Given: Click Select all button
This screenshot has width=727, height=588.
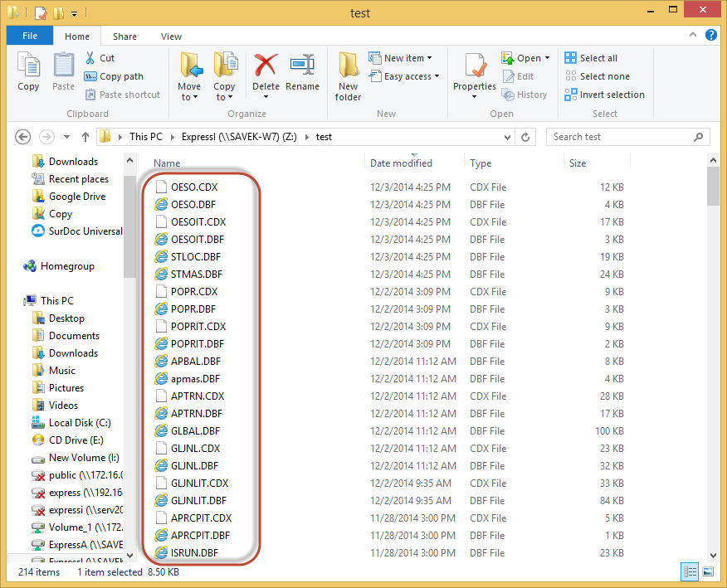Looking at the screenshot, I should 592,58.
